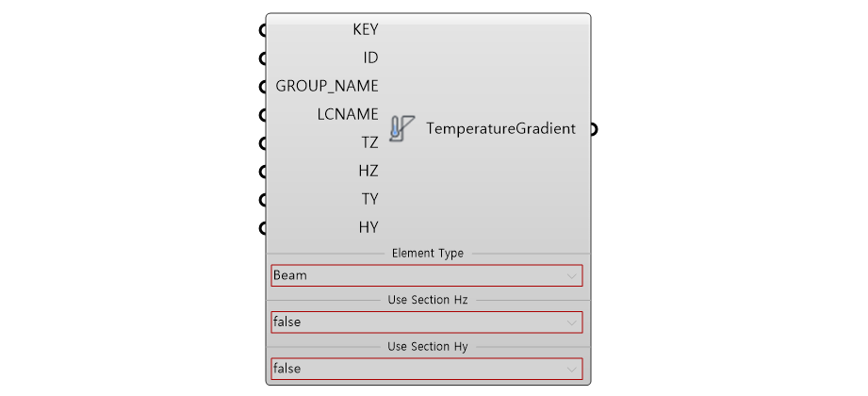Click the Element Type dropdown chevron arrow
Viewport: 868px width, 396px height.
(x=572, y=276)
